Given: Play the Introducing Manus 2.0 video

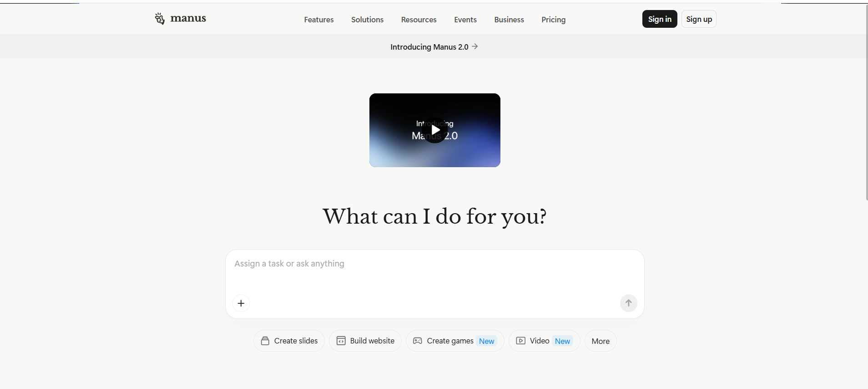Looking at the screenshot, I should click(x=435, y=130).
